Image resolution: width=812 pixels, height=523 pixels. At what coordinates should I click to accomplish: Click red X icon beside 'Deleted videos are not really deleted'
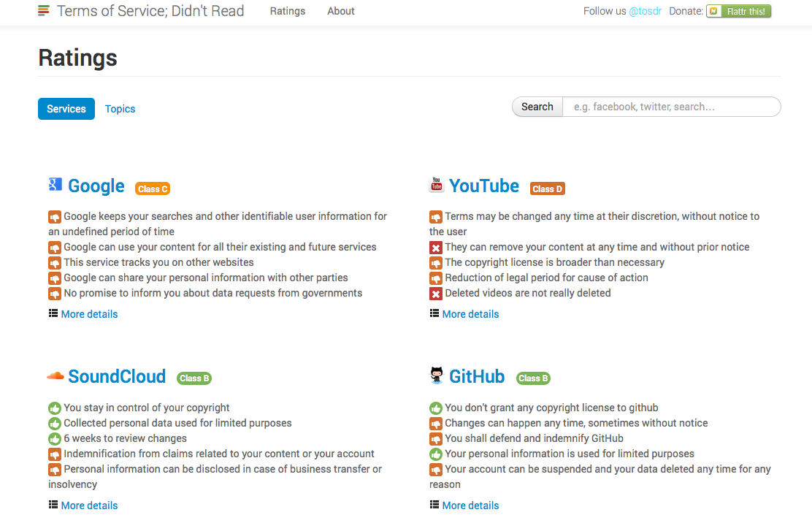pyautogui.click(x=435, y=294)
